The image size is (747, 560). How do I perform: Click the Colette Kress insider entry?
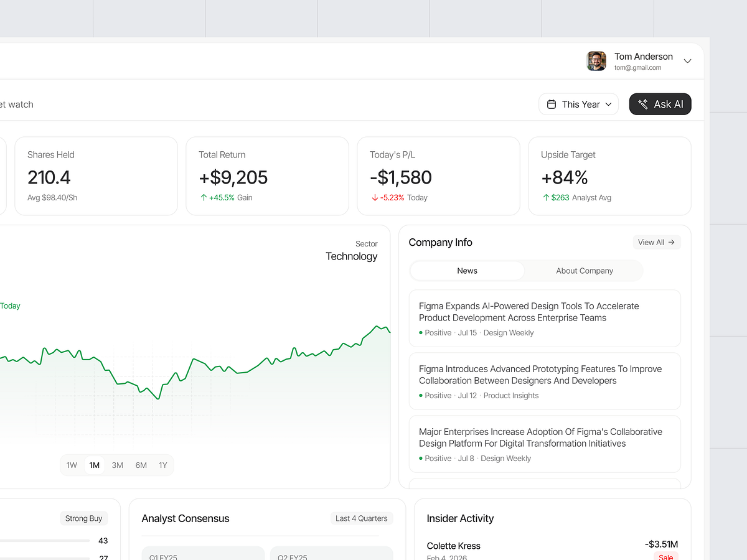552,550
